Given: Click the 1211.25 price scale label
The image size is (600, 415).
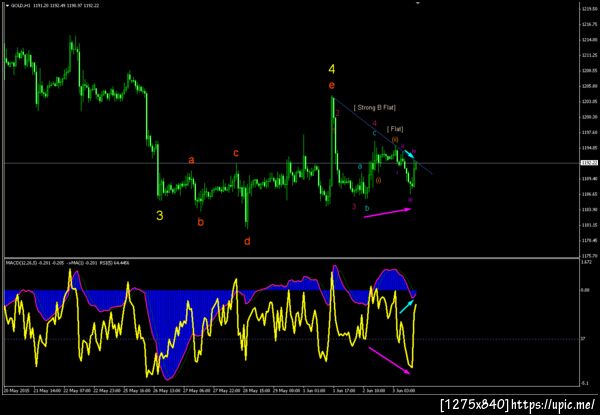Looking at the screenshot, I should tap(589, 55).
